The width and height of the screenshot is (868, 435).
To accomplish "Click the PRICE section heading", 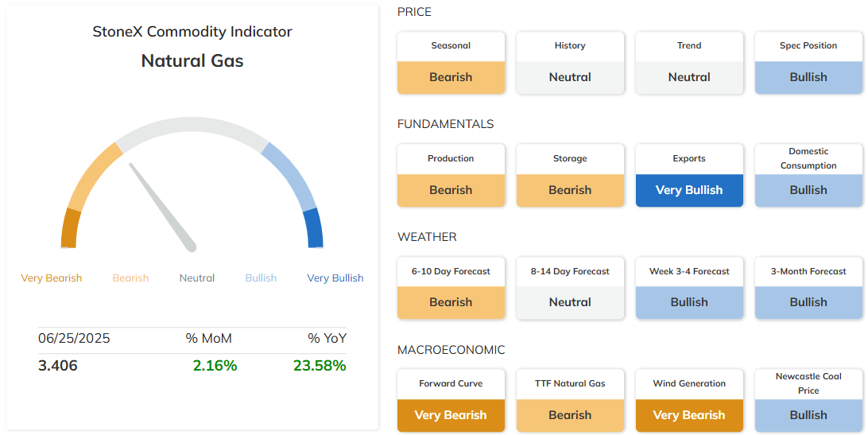I will pyautogui.click(x=414, y=12).
